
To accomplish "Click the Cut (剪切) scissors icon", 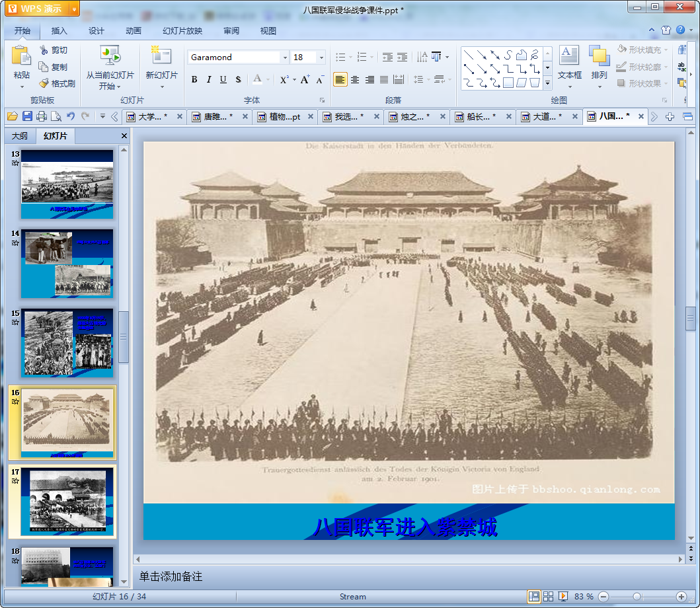I will pyautogui.click(x=44, y=50).
